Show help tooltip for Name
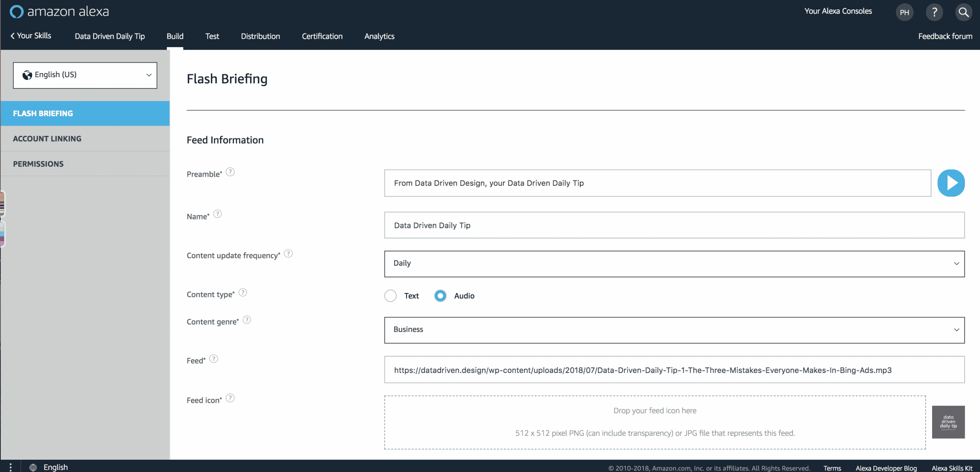 [x=217, y=214]
